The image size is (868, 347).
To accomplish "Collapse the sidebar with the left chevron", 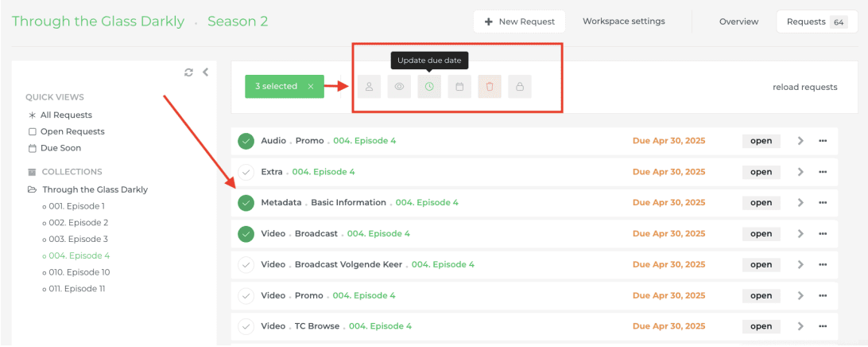I will 205,72.
